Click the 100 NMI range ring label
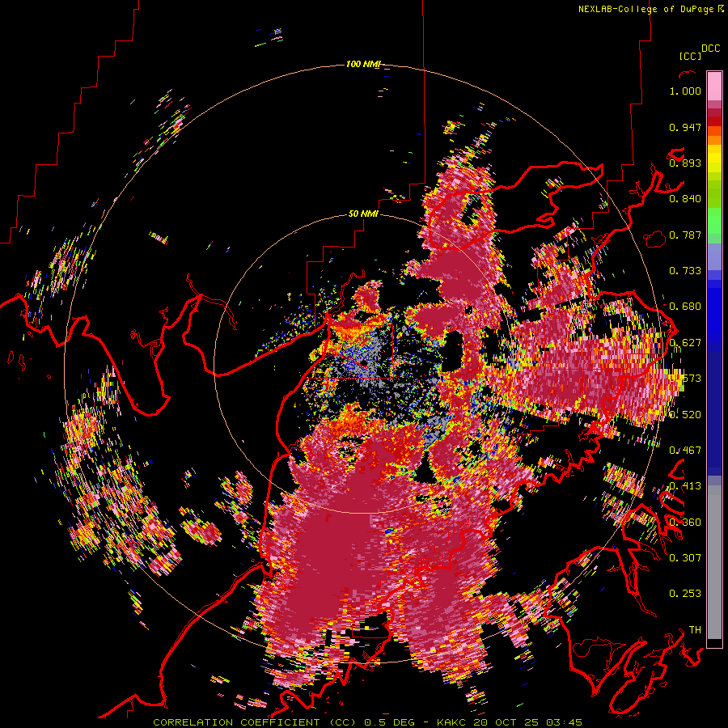 pos(363,64)
